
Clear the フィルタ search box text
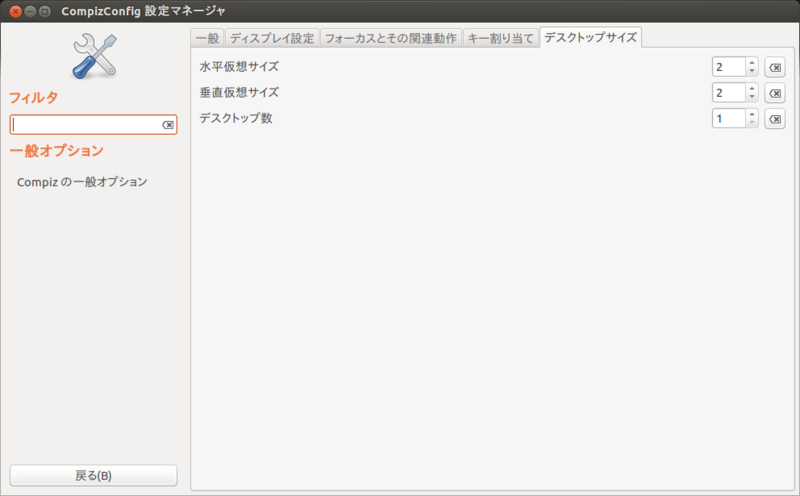point(167,125)
